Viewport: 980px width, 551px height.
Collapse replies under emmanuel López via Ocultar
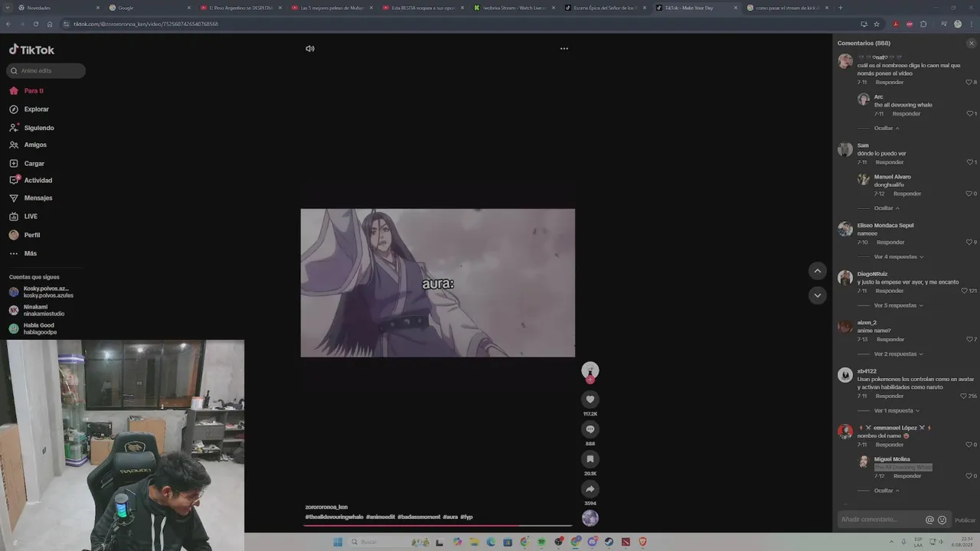coord(887,491)
